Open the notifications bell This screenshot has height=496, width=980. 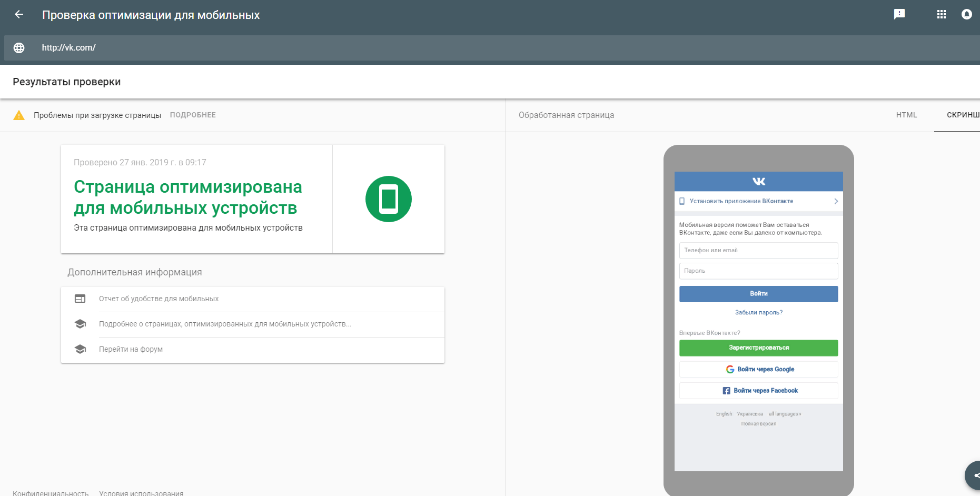click(x=966, y=14)
